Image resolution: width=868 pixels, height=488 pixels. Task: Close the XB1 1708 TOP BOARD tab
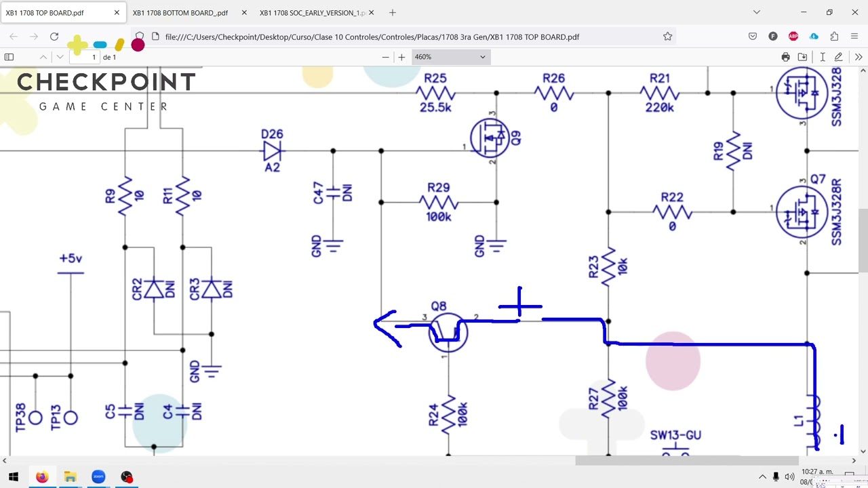coord(117,12)
